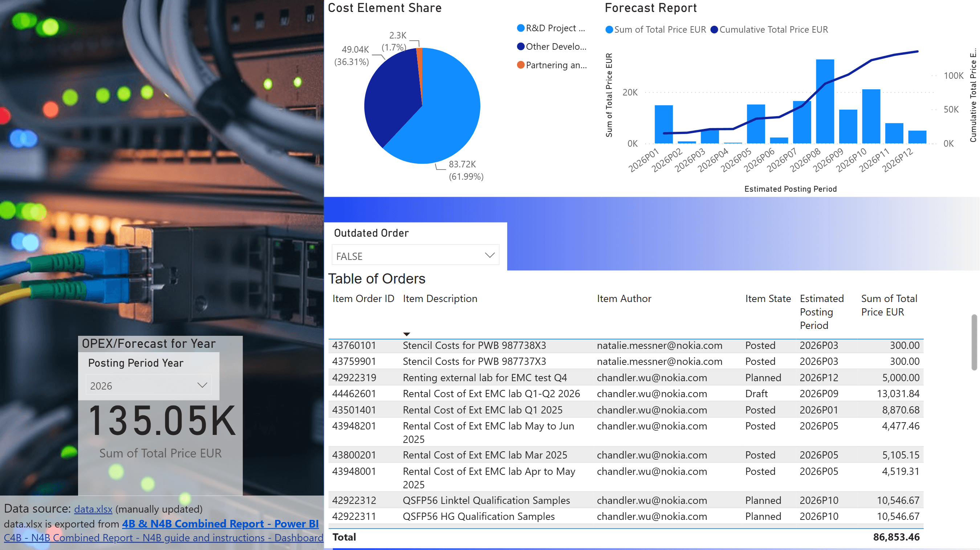Screen dimensions: 980x550
Task: Open the 4B & N4B Combined Report link
Action: click(x=220, y=524)
